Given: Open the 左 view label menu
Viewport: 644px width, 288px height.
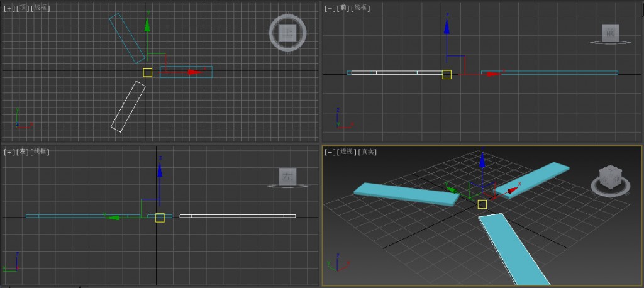Looking at the screenshot, I should coord(23,152).
